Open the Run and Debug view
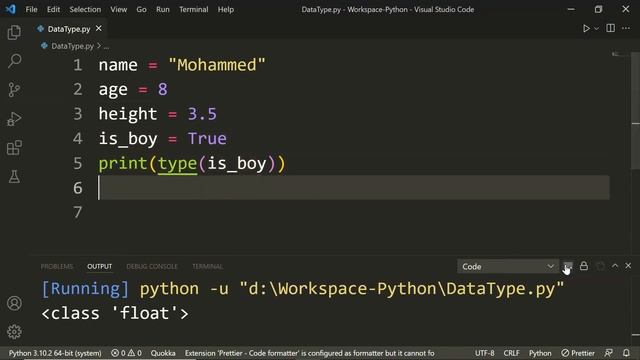The width and height of the screenshot is (640, 360). [x=14, y=119]
